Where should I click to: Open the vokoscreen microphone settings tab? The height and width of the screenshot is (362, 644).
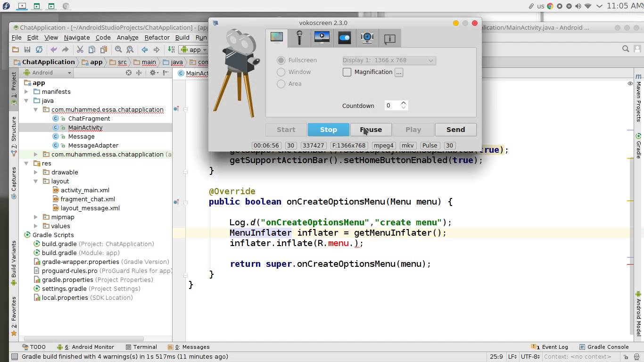pos(299,38)
